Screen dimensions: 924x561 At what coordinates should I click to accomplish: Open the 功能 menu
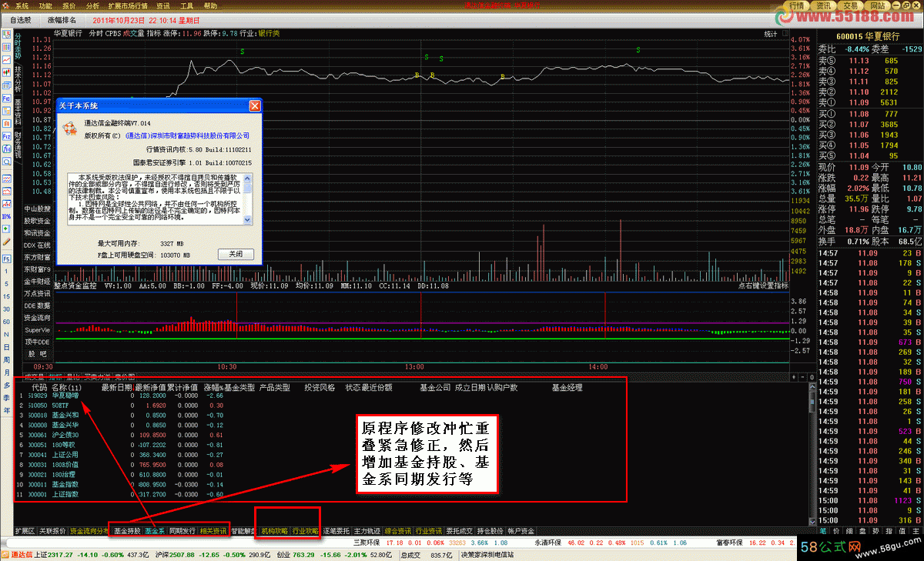[45, 5]
